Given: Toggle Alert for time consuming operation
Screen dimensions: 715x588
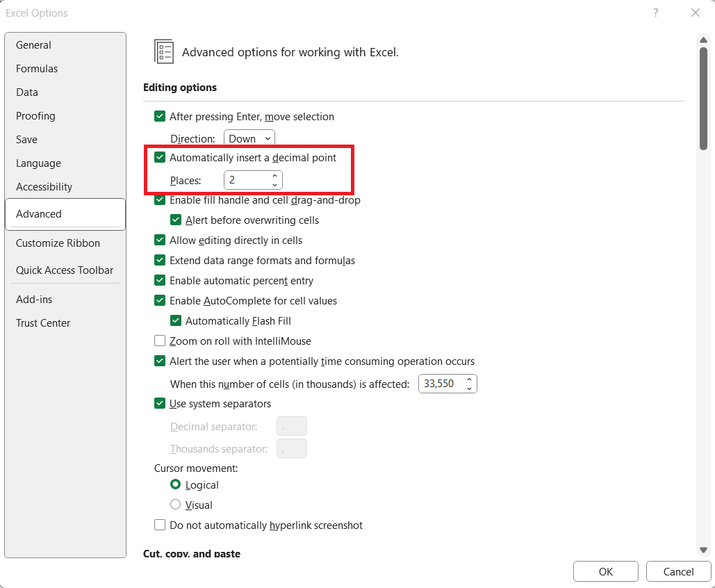Looking at the screenshot, I should (160, 361).
